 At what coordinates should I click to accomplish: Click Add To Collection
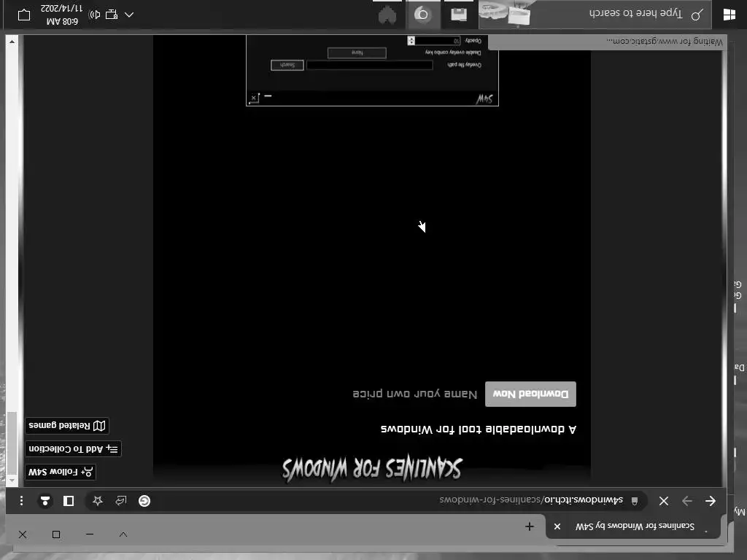click(x=74, y=448)
